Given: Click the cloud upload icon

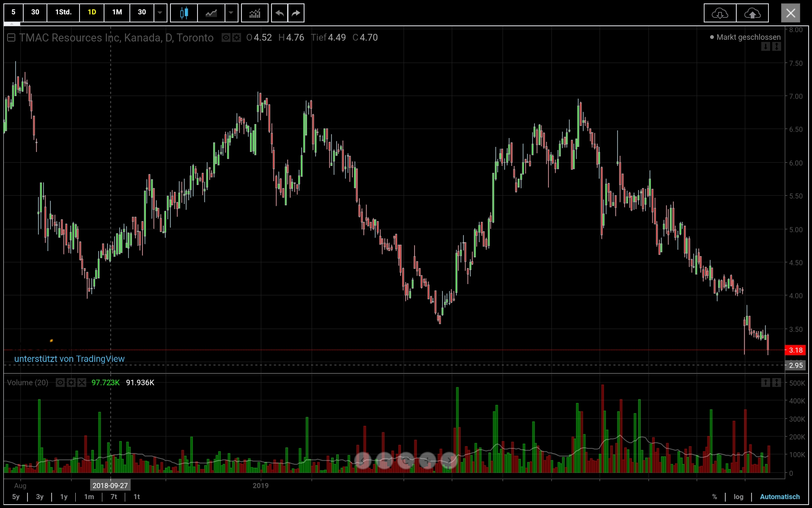Looking at the screenshot, I should point(752,13).
